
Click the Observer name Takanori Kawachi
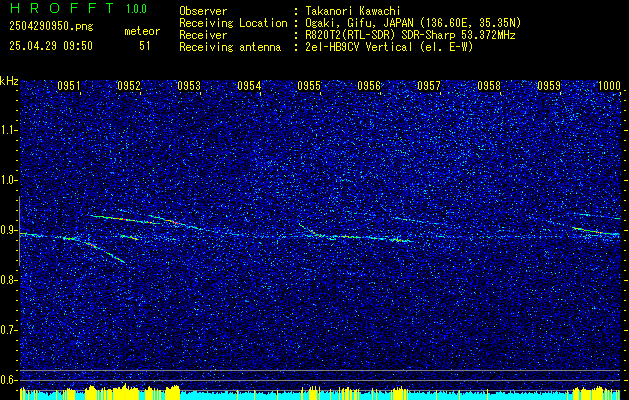point(352,11)
